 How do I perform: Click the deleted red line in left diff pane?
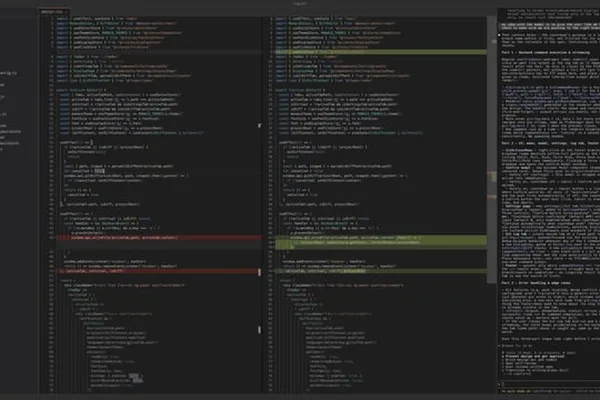coord(159,238)
